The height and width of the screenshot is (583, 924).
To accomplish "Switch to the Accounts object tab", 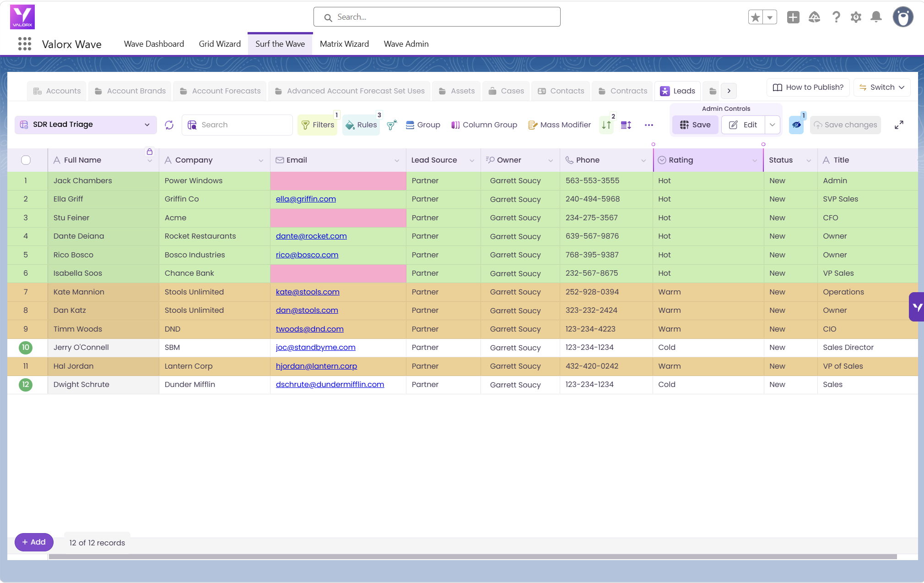I will click(x=57, y=91).
